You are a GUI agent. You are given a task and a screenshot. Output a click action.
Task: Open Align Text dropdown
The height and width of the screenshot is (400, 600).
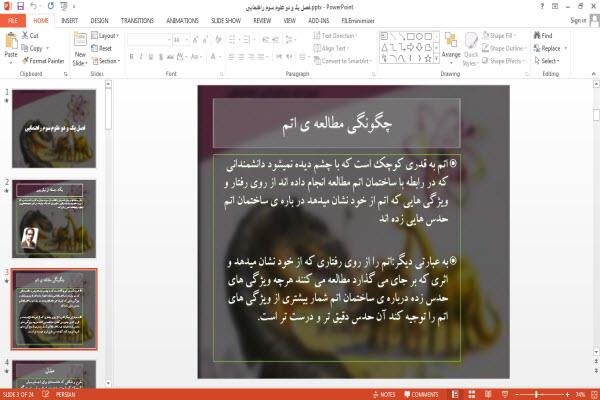(331, 48)
